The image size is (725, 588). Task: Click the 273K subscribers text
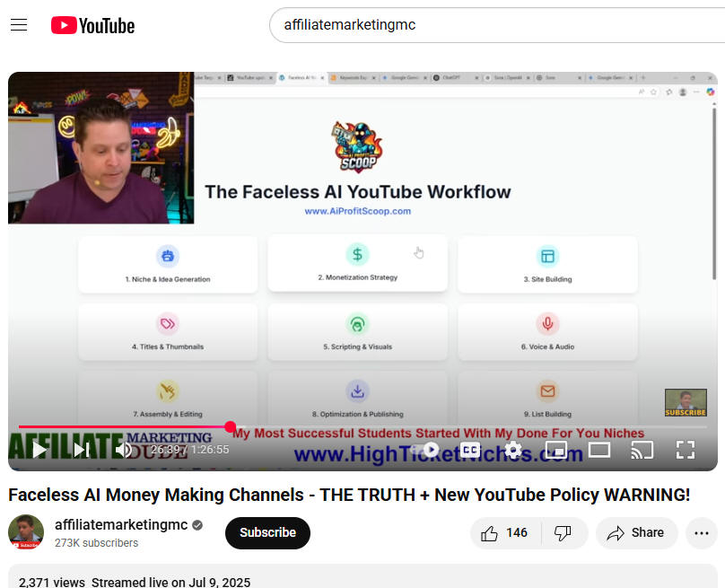96,542
